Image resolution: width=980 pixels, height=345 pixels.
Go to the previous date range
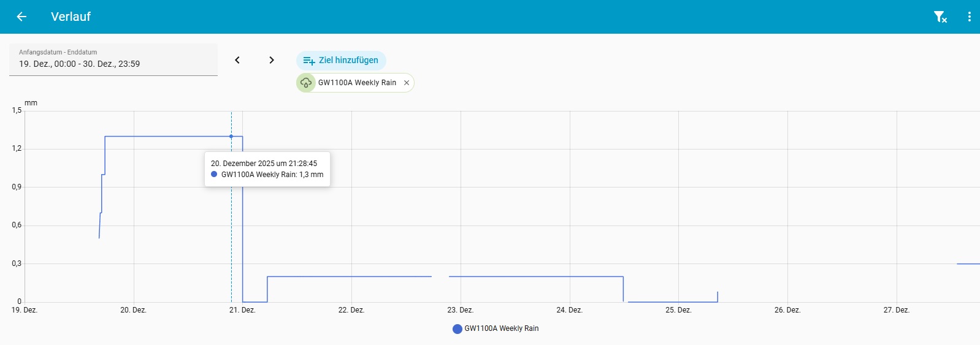click(237, 60)
